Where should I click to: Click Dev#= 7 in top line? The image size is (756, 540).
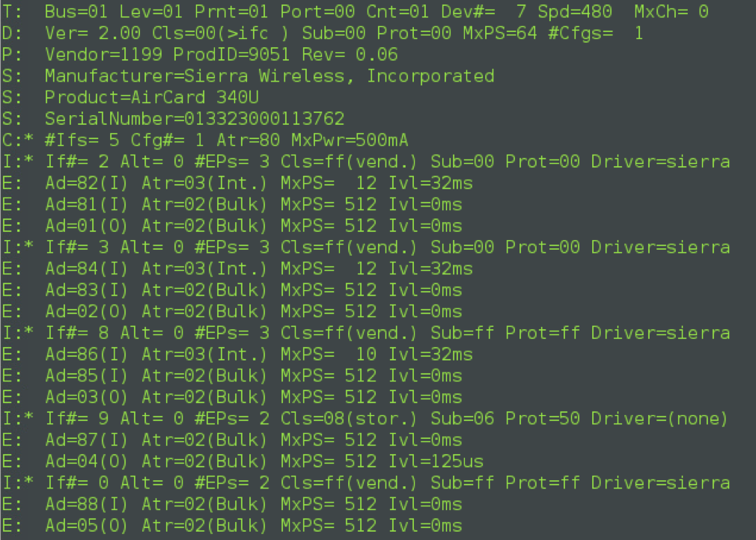click(484, 11)
